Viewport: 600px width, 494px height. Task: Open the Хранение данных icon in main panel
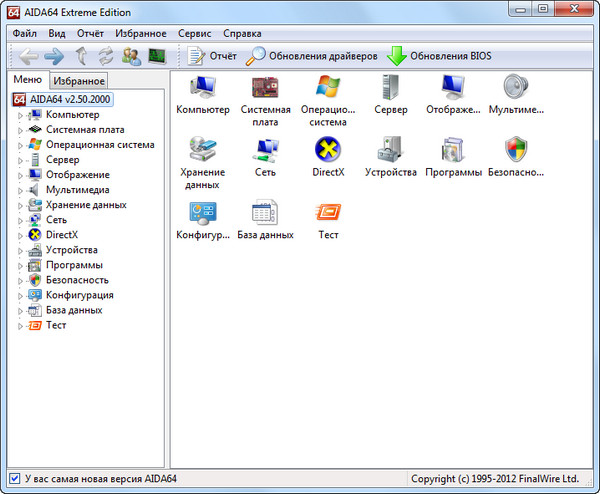pyautogui.click(x=202, y=151)
